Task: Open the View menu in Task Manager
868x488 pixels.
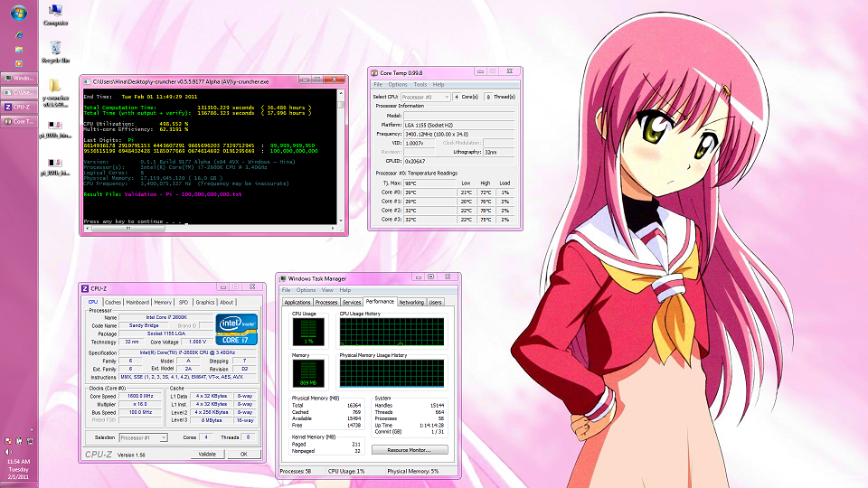Action: [325, 290]
